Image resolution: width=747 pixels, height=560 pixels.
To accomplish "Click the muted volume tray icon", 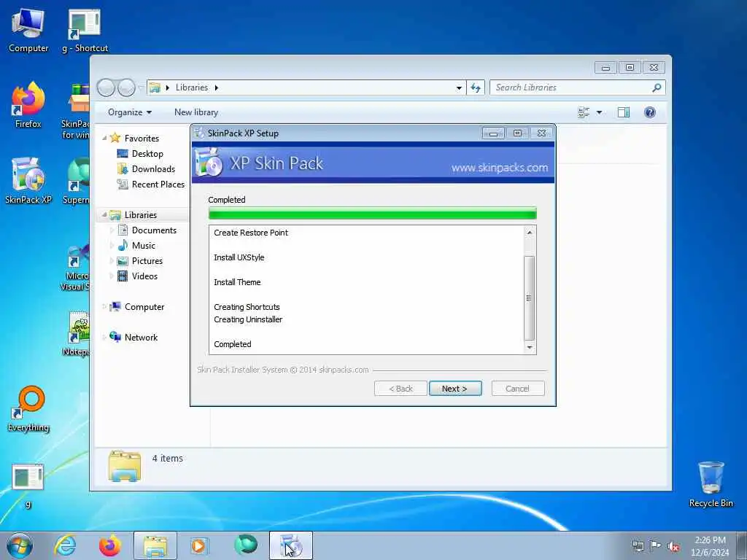I will 673,546.
